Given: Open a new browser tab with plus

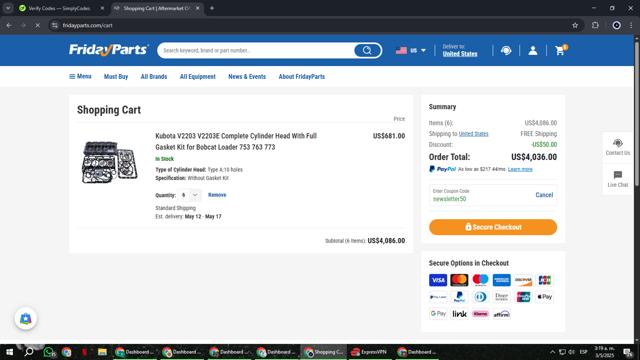Looking at the screenshot, I should coord(212,8).
